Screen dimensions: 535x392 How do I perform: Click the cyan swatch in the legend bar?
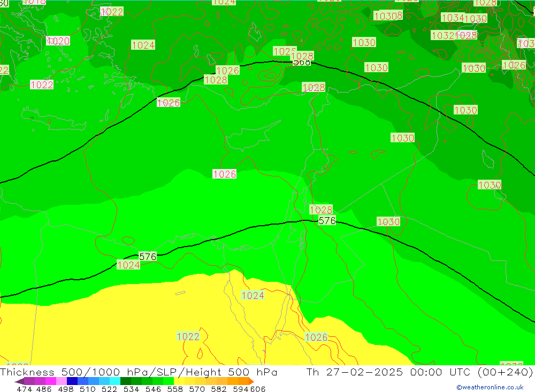coord(115,381)
